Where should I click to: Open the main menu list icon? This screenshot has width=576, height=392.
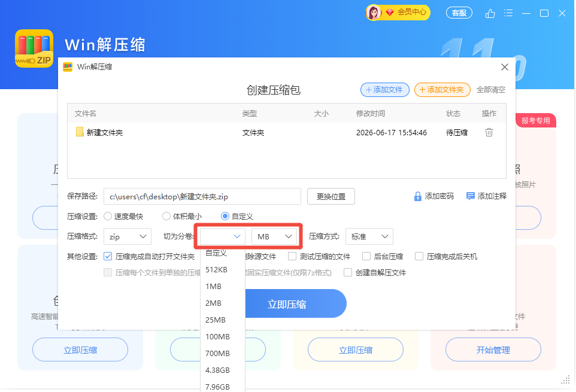pos(508,13)
